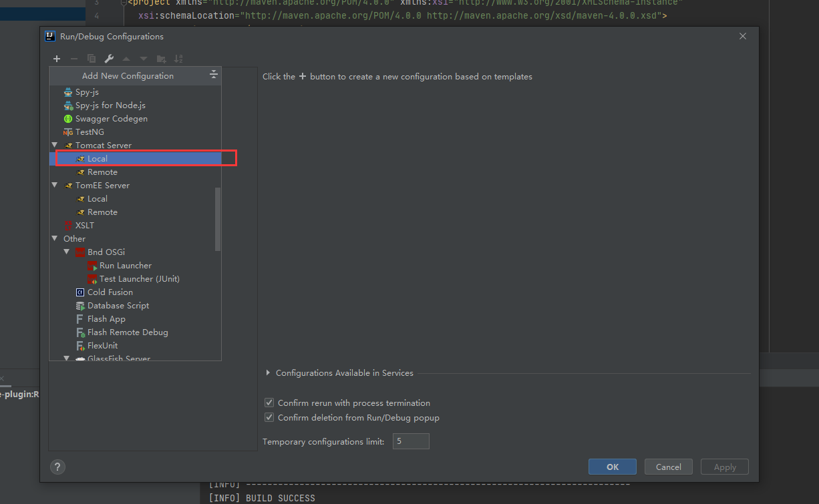Collapse the GlassFish Server tree node
This screenshot has height=504, width=819.
[67, 358]
